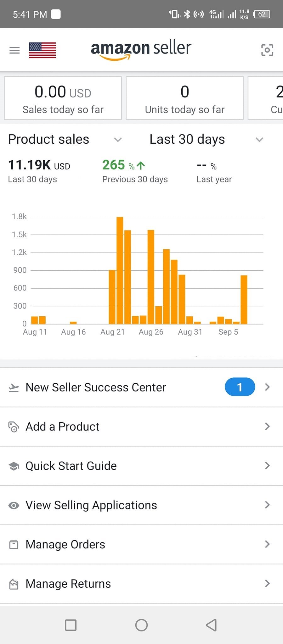
Task: Open the barcode scanner camera icon
Action: (x=267, y=50)
